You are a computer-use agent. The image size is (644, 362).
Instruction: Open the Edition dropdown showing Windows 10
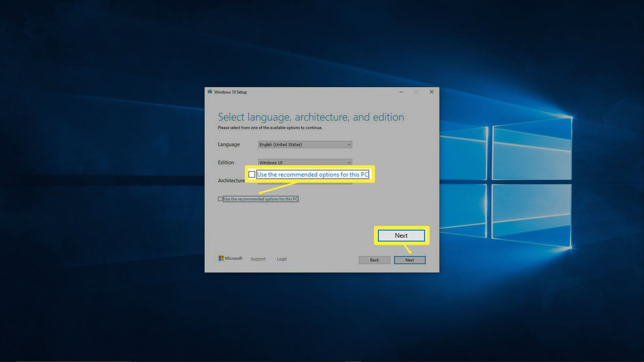click(x=305, y=162)
